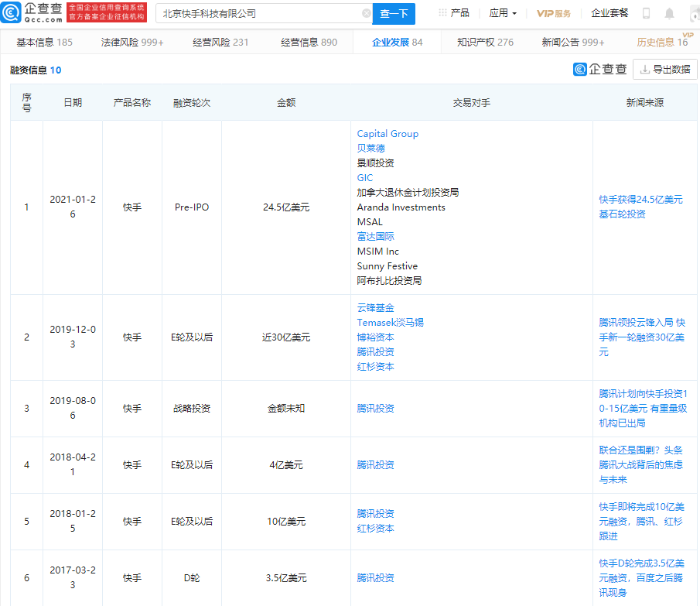Open the 富达国际 investor link

[375, 237]
